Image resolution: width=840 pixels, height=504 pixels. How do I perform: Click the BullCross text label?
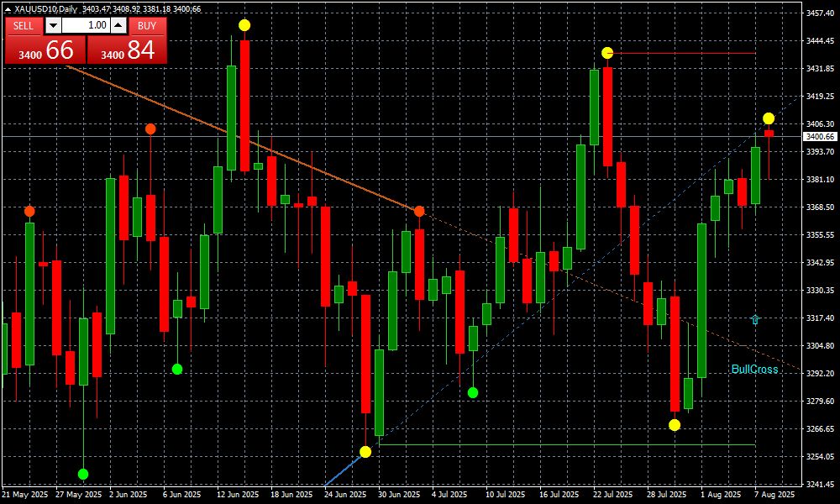(754, 370)
